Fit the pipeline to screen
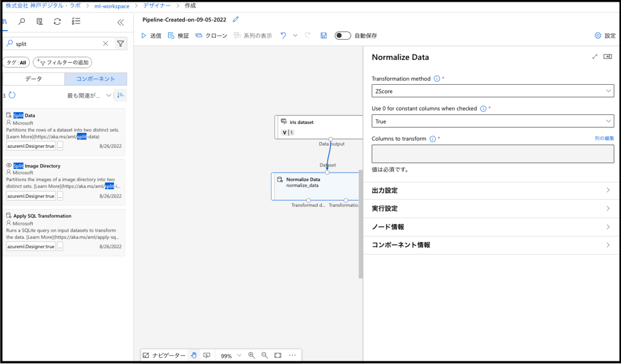The height and width of the screenshot is (364, 621). click(278, 355)
